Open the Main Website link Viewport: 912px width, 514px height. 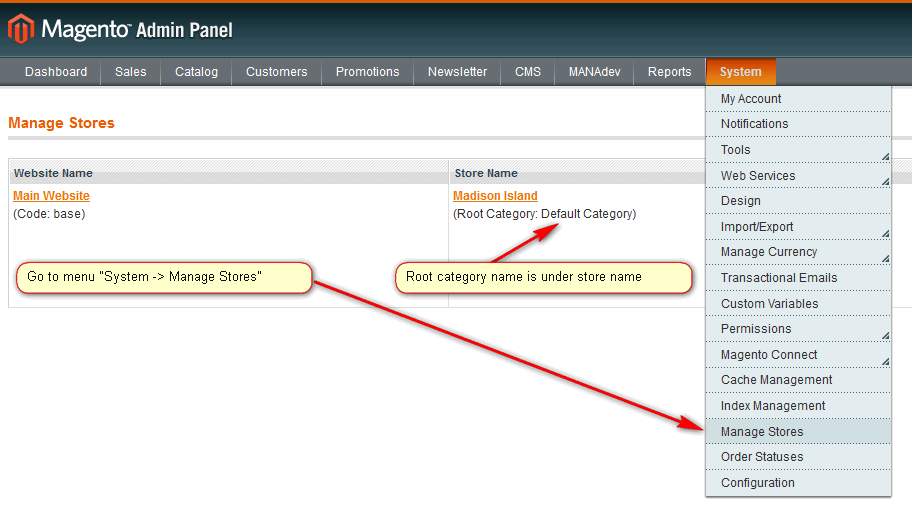pos(51,196)
